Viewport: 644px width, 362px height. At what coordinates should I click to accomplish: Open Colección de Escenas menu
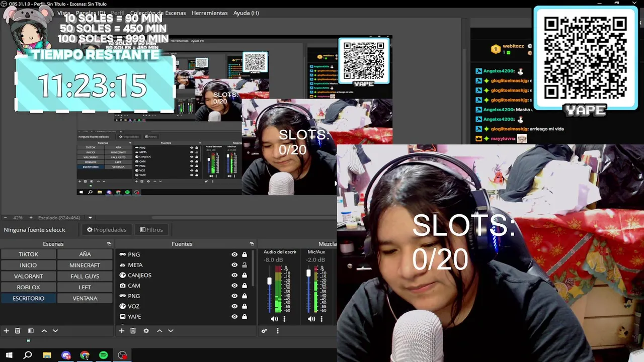[158, 13]
